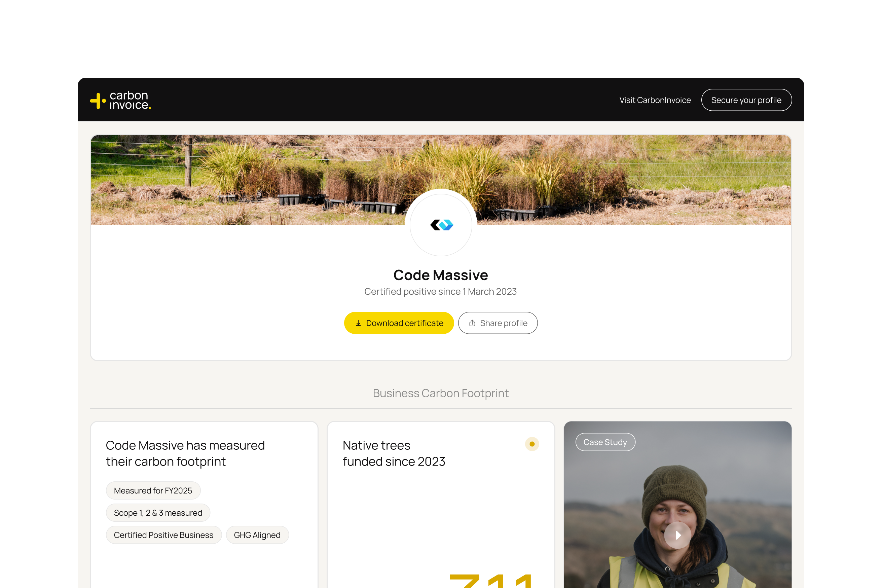Screen dimensions: 882x588
Task: Click the share icon in Share profile
Action: coord(472,323)
